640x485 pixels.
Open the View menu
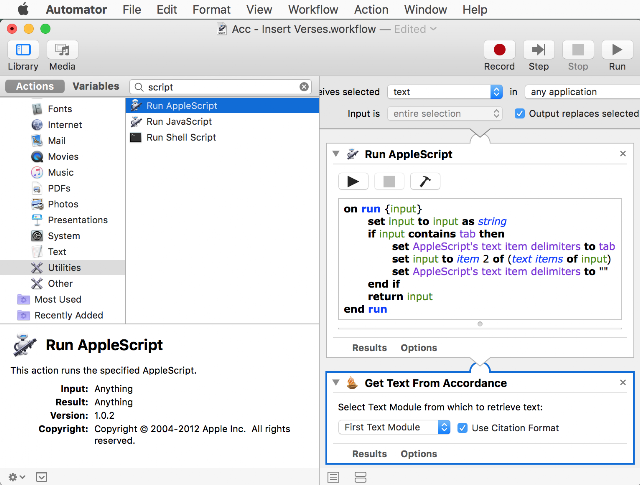(x=259, y=9)
